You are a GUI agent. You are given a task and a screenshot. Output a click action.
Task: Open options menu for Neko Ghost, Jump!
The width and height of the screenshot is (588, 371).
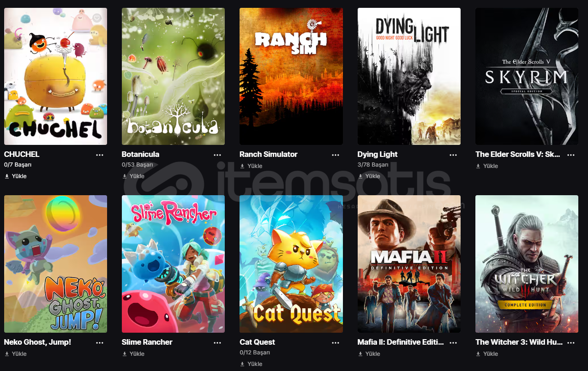[100, 342]
